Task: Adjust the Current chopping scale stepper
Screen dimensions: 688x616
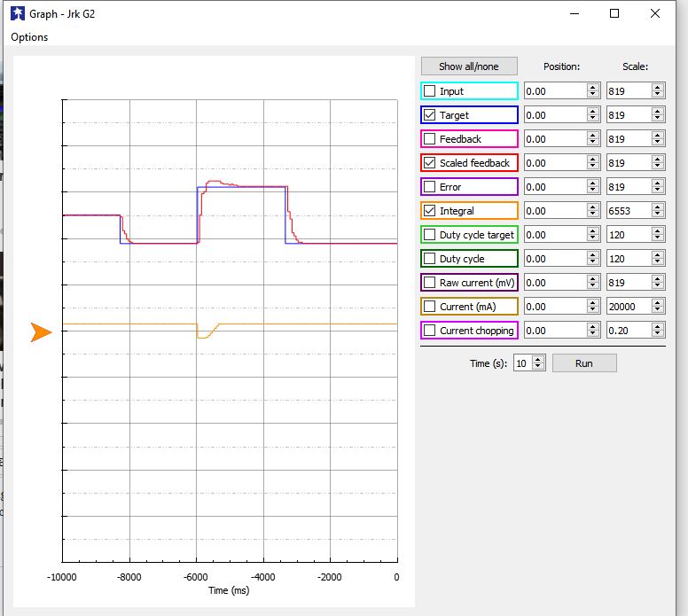Action: tap(657, 330)
